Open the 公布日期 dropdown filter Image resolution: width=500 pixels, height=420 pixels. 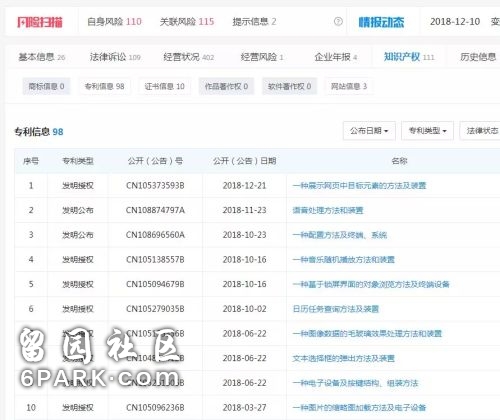coord(369,131)
